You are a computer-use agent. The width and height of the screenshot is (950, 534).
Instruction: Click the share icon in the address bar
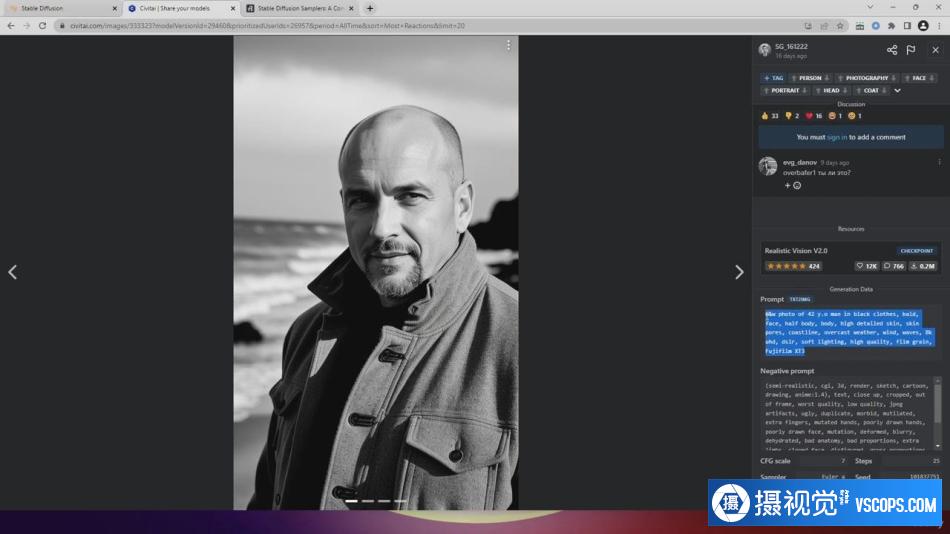(824, 26)
